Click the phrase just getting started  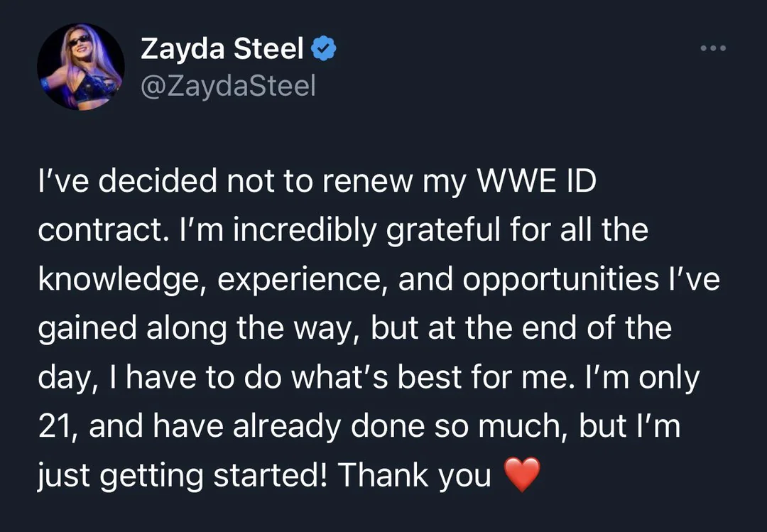point(181,474)
